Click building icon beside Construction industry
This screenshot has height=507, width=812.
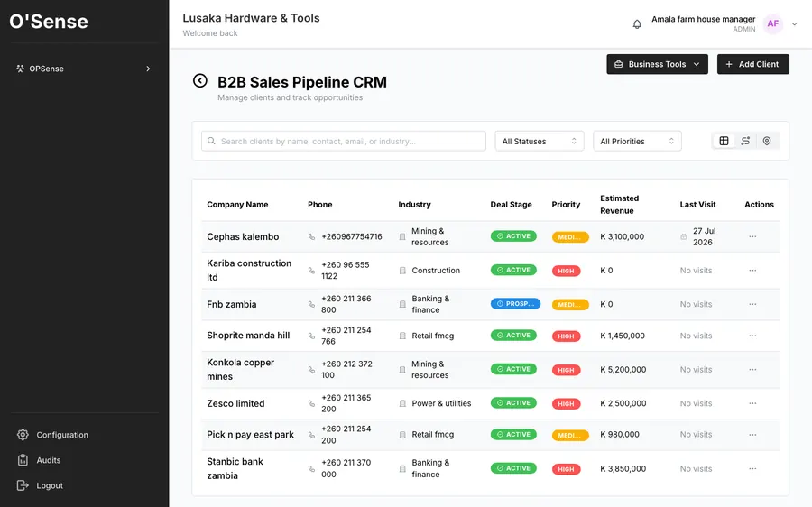pos(402,271)
